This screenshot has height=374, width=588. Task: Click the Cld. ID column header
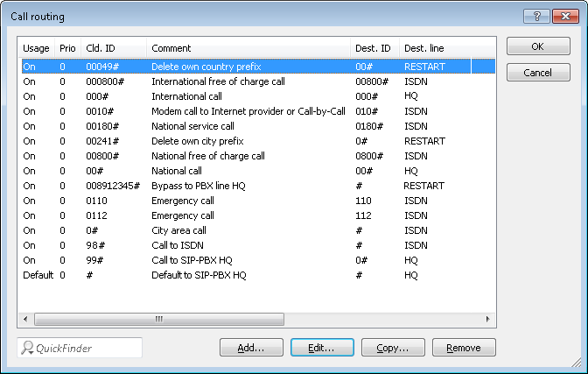point(113,48)
